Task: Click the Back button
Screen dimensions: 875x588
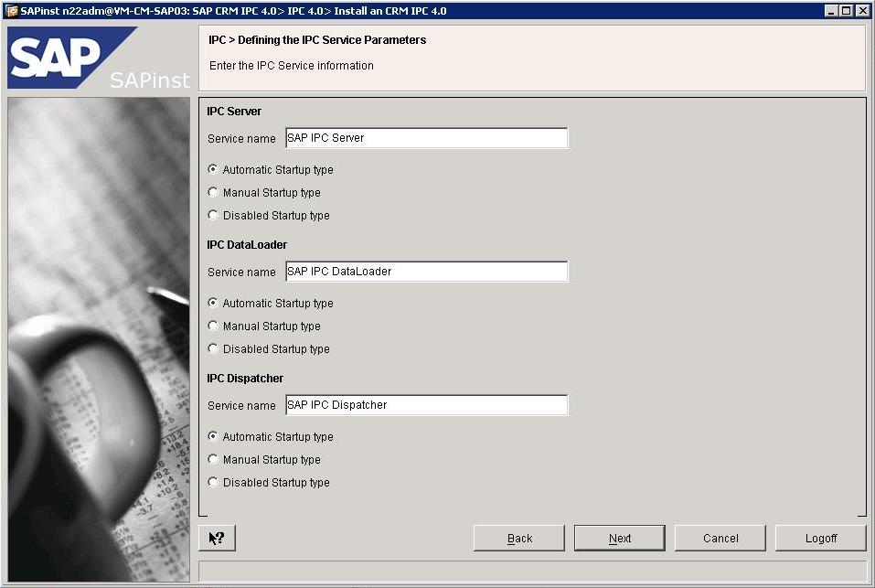Action: tap(519, 538)
